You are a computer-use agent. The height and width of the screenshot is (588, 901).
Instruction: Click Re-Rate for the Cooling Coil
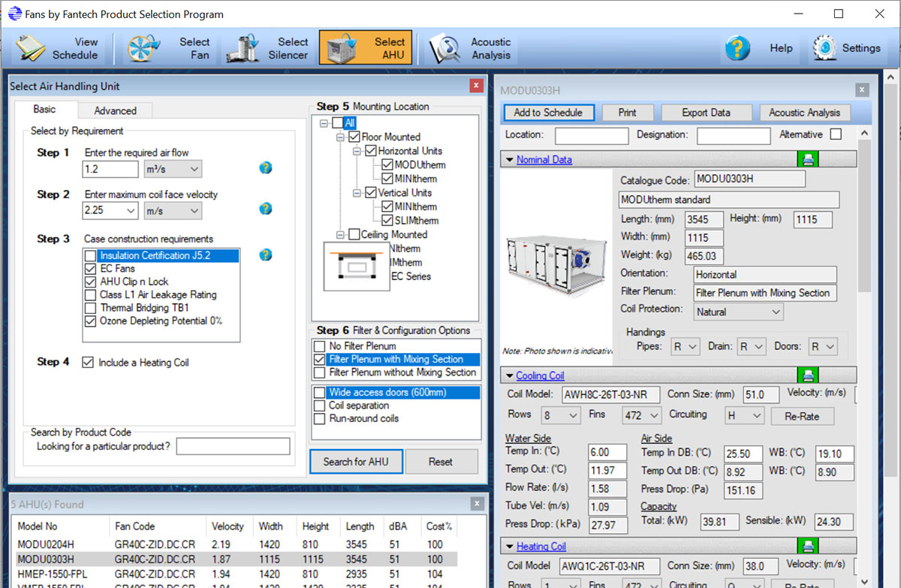(x=801, y=416)
